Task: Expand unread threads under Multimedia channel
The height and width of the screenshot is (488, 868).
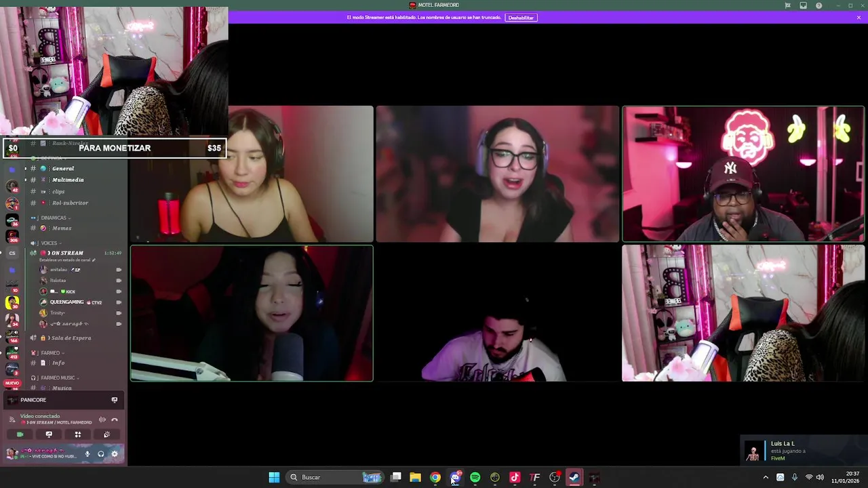Action: click(26, 180)
